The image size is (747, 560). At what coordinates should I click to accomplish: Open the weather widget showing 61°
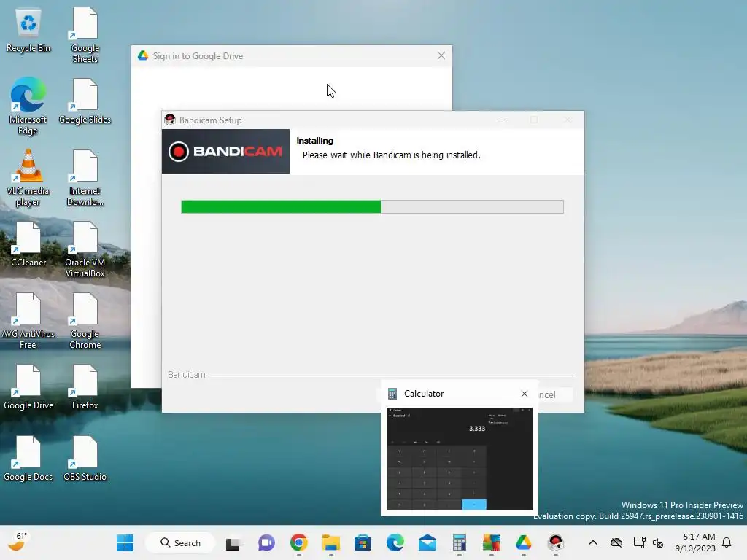tap(18, 542)
